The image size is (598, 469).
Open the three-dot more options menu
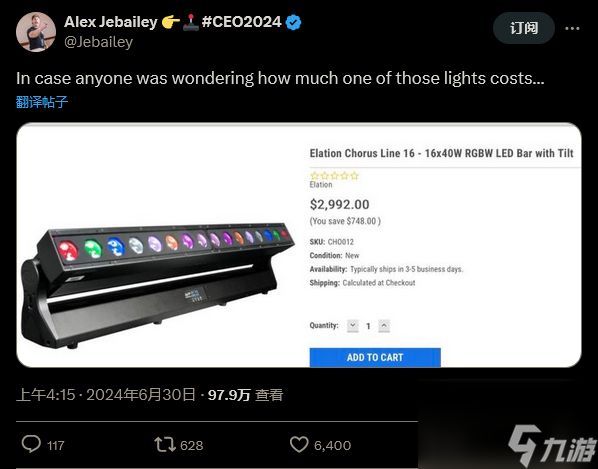coord(572,28)
